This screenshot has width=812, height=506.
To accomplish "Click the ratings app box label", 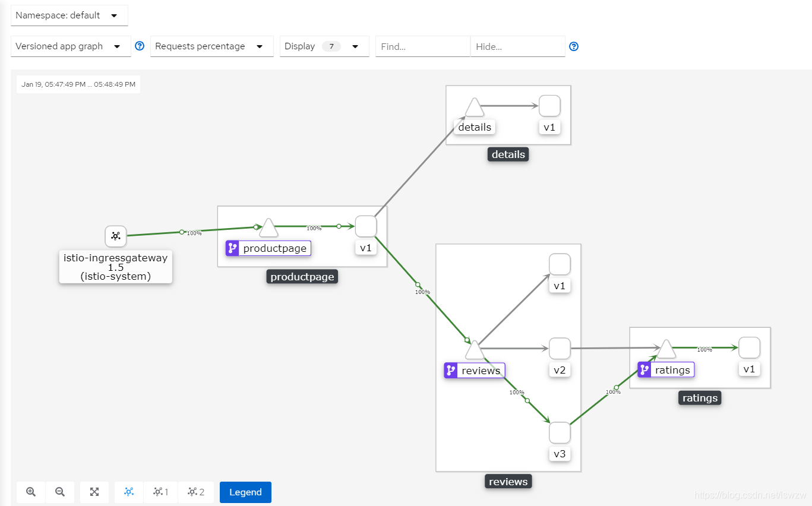I will pyautogui.click(x=700, y=398).
